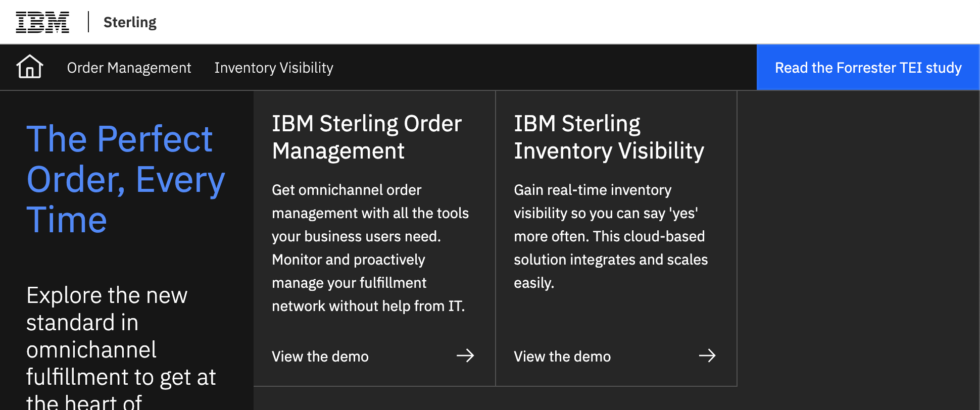Click The Perfect Order, Every Time headline

point(126,179)
